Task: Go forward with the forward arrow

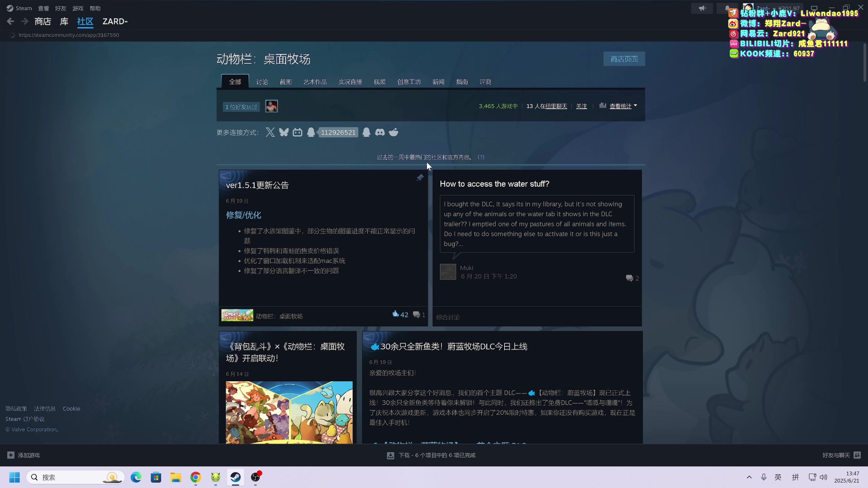Action: pos(25,21)
